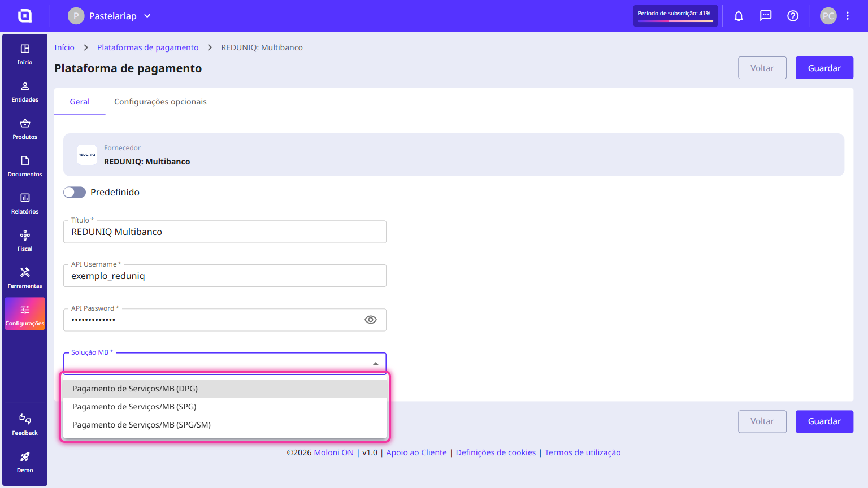Go to Início breadcrumb link
This screenshot has height=488, width=868.
[x=64, y=47]
